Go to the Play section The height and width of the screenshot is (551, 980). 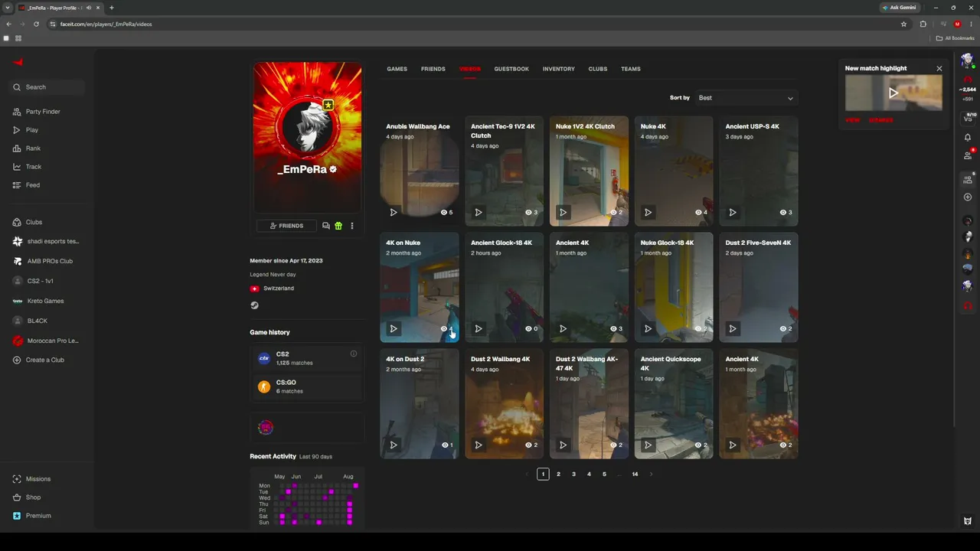pos(25,130)
